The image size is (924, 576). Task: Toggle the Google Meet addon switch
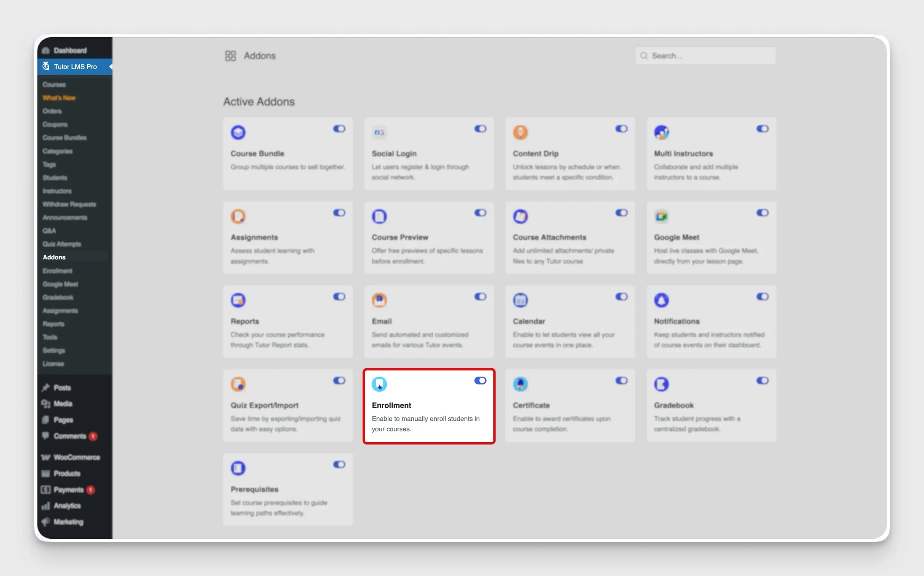[x=762, y=212]
